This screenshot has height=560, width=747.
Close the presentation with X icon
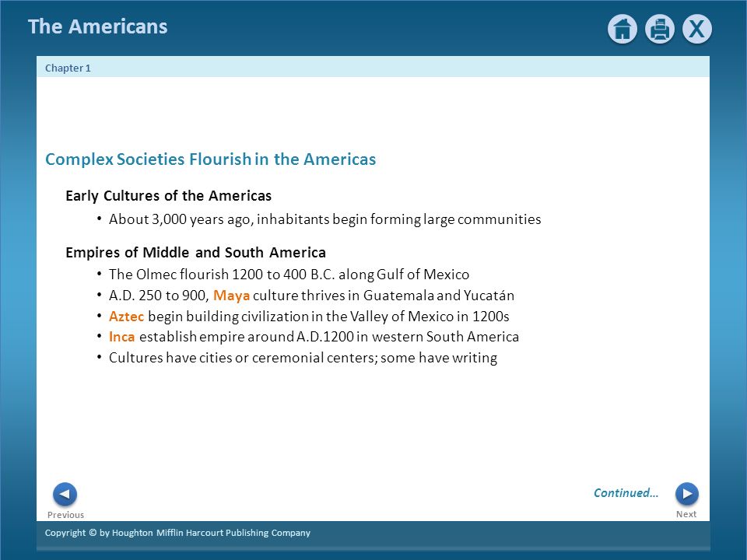point(697,29)
